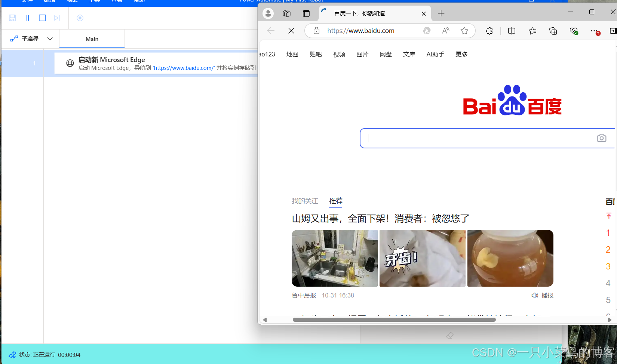
Task: Stop loading the page in Edge
Action: tap(291, 31)
